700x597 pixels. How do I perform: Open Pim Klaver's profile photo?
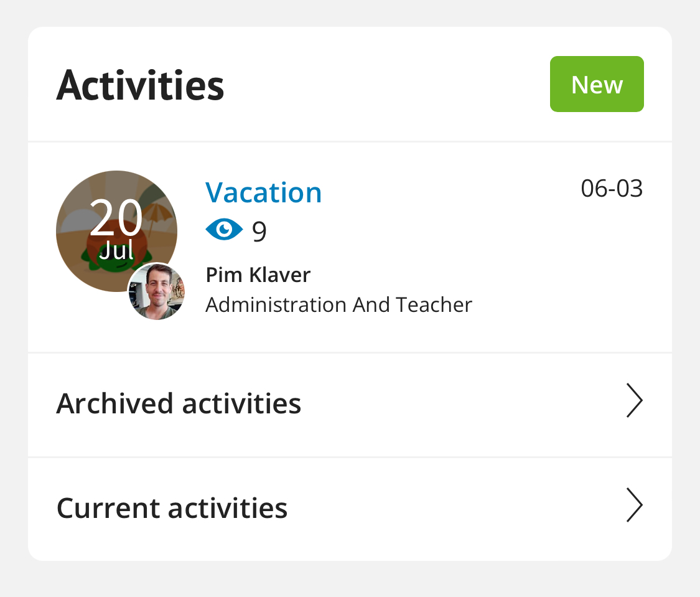(156, 291)
